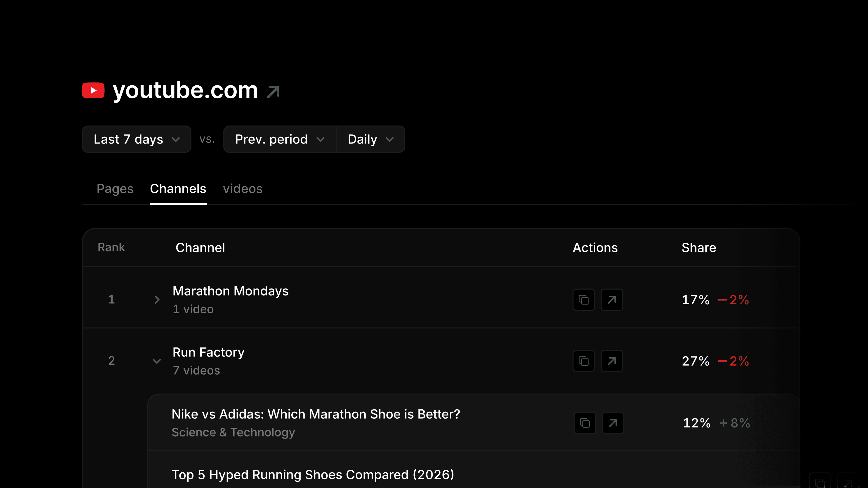Click Marathon Mondays -2% change value
This screenshot has height=488, width=868.
click(733, 300)
